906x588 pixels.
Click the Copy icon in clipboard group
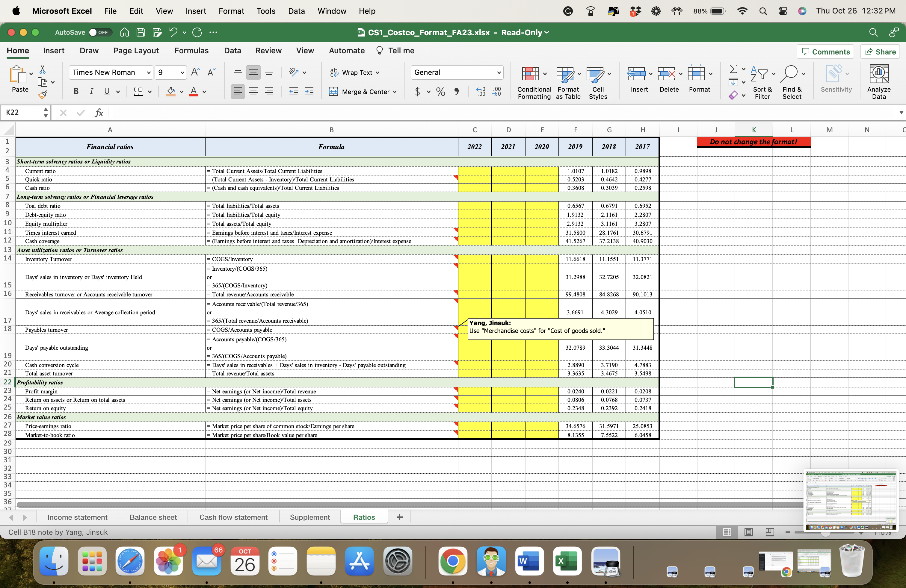(x=43, y=82)
